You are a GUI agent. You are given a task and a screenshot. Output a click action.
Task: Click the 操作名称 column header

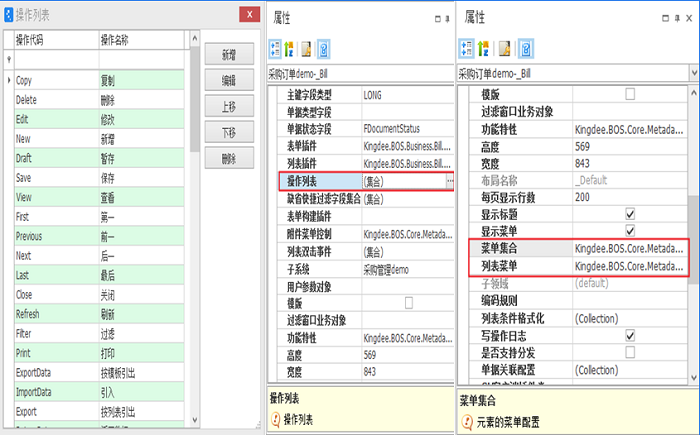click(x=140, y=40)
